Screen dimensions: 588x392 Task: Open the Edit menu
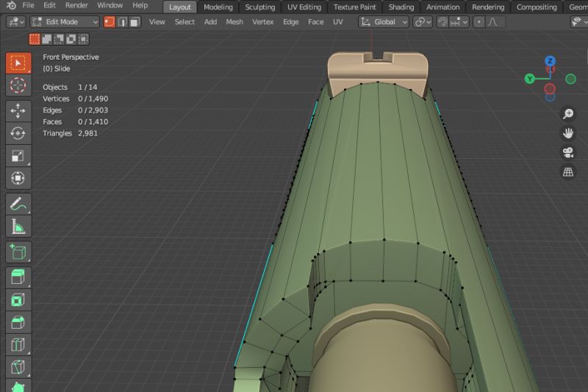pos(49,5)
